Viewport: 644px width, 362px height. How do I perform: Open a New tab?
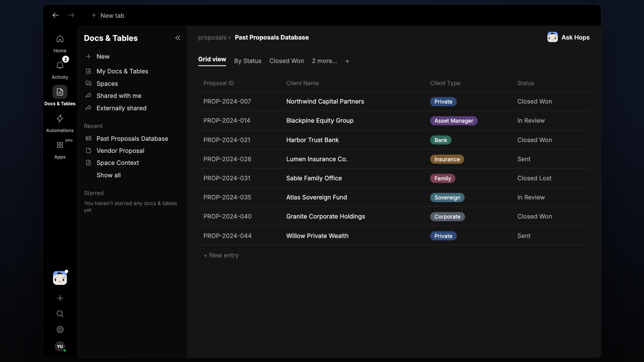(x=108, y=15)
